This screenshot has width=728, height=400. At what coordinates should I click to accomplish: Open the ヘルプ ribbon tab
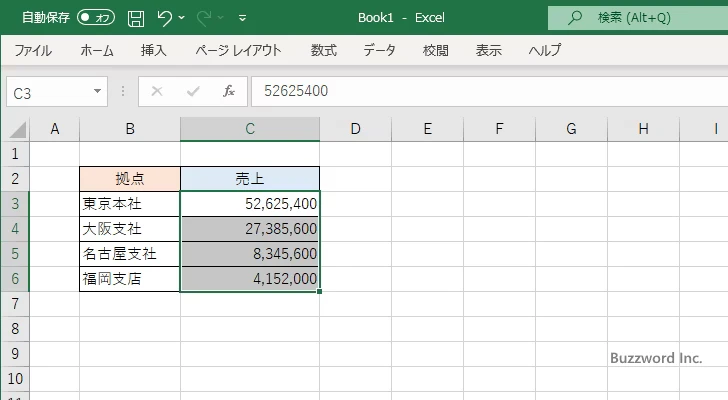(545, 50)
